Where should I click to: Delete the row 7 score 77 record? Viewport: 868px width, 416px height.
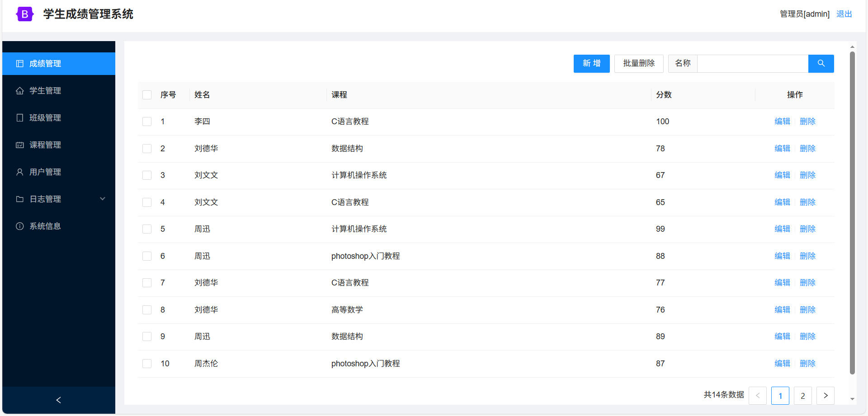pos(807,283)
